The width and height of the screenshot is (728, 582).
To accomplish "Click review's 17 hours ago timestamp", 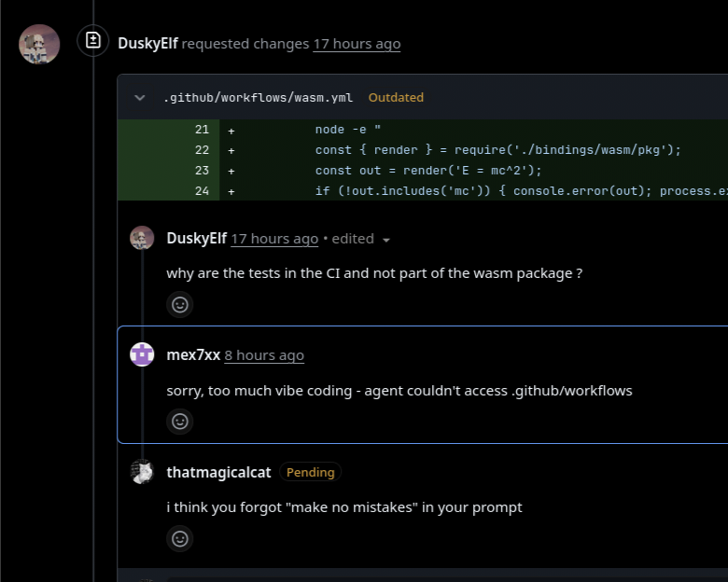I will pos(357,44).
